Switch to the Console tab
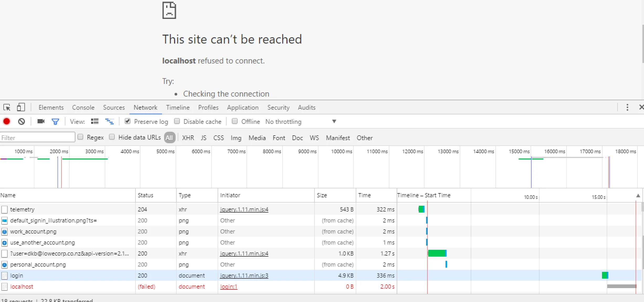644x302 pixels. click(x=83, y=108)
